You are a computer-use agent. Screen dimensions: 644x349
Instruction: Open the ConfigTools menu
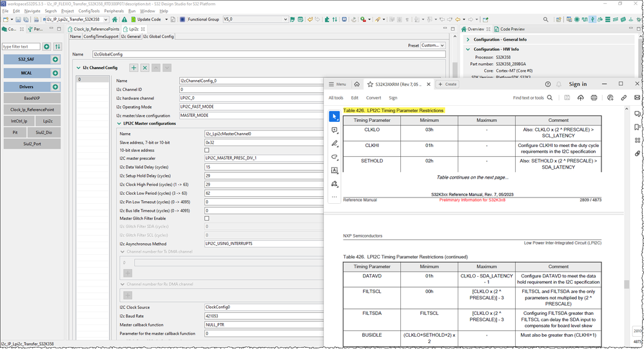coord(89,11)
